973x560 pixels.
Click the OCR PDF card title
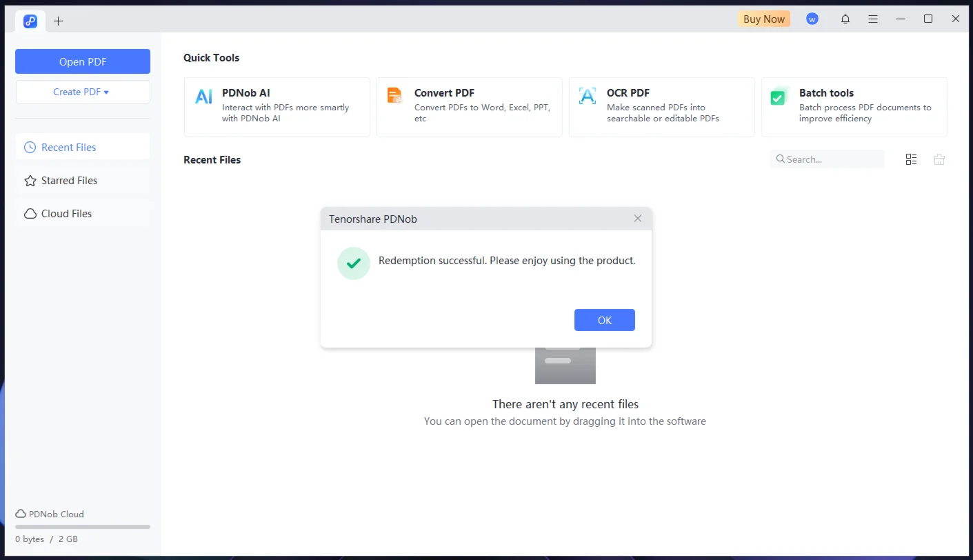click(x=628, y=92)
